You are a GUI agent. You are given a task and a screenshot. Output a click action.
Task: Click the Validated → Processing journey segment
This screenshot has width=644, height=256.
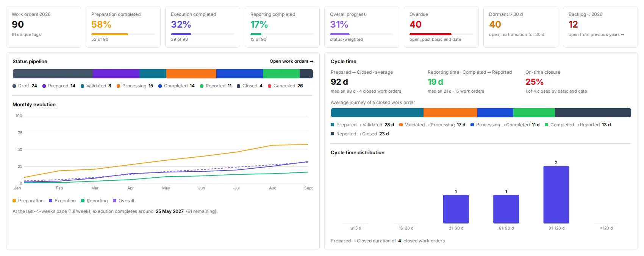tap(450, 113)
